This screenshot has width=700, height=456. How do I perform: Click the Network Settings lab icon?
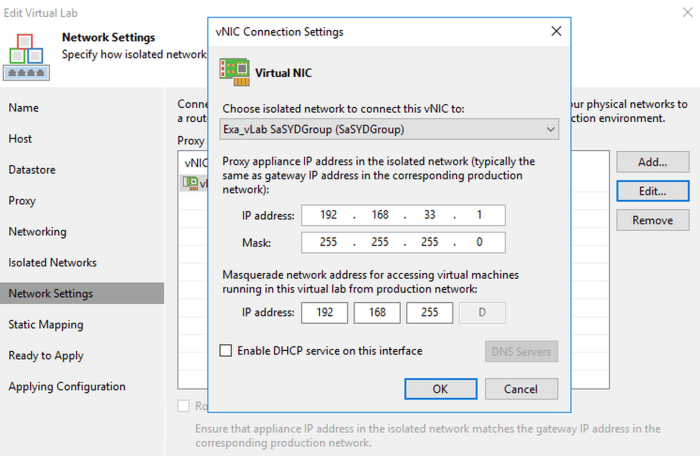pyautogui.click(x=26, y=57)
